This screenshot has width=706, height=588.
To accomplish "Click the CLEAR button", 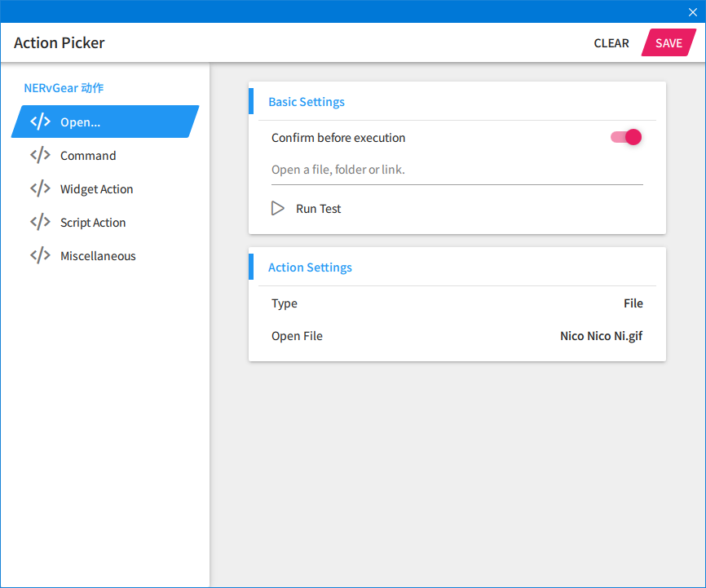I will (611, 43).
